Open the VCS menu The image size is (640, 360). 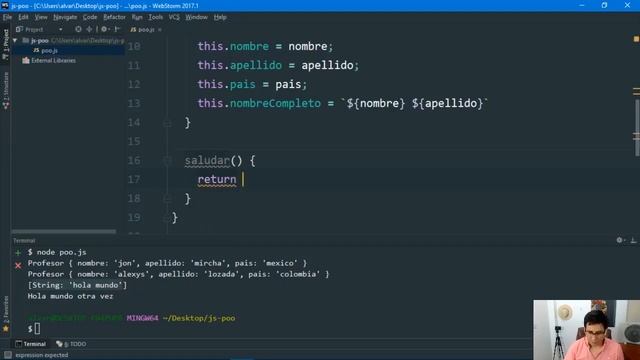(174, 17)
